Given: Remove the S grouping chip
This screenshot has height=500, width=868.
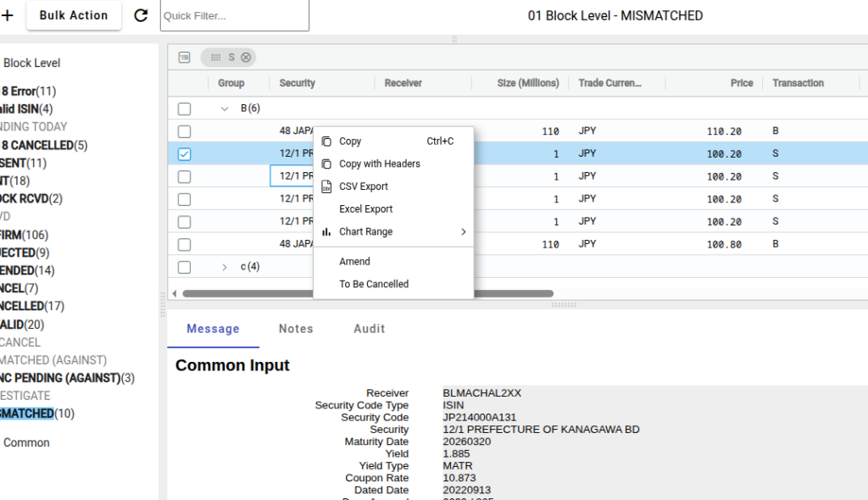Looking at the screenshot, I should (246, 57).
